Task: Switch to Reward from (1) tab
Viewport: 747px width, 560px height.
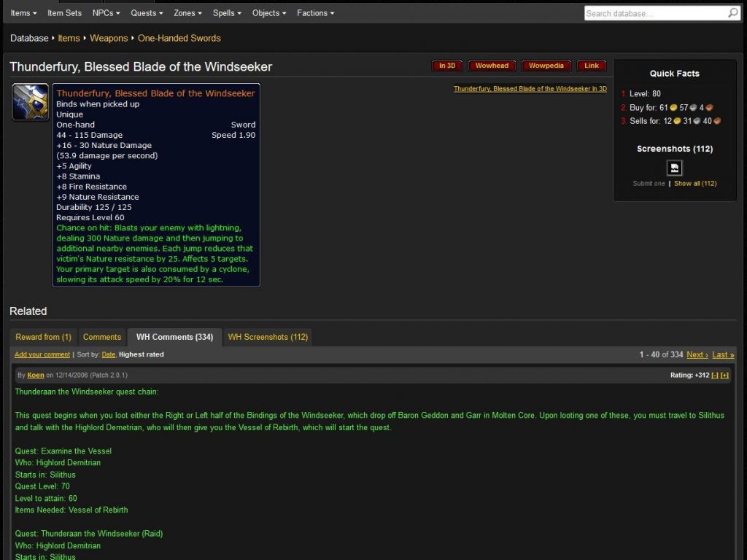Action: point(43,337)
